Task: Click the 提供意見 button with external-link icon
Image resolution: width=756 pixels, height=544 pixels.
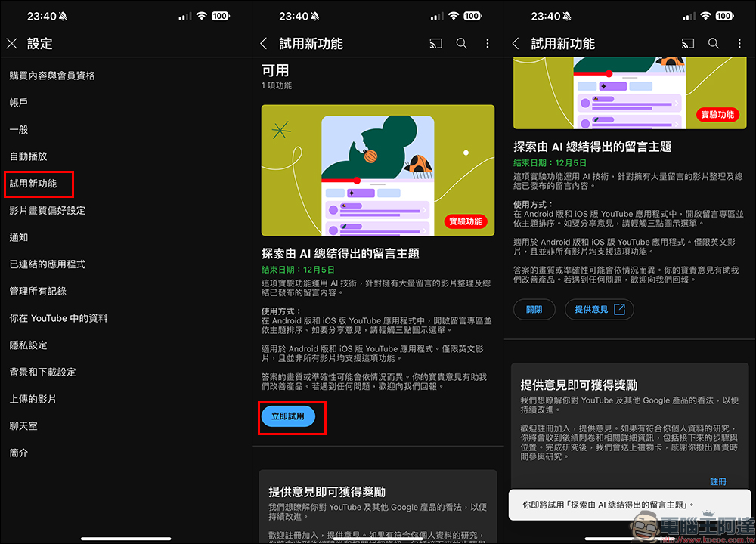Action: coord(599,309)
